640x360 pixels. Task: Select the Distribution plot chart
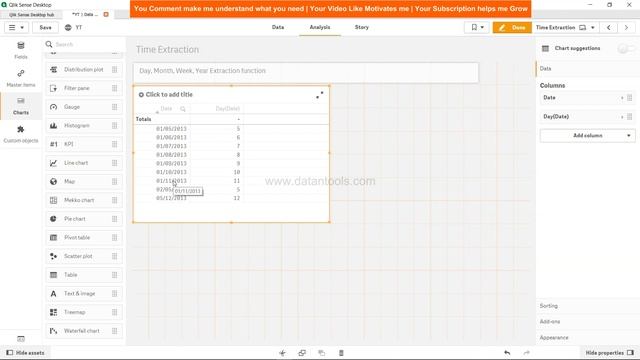84,70
